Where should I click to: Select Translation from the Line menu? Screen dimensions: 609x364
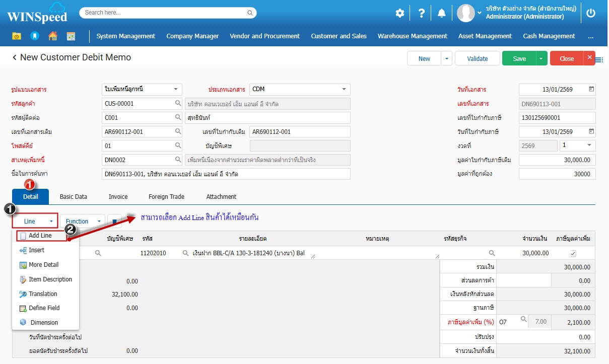(x=43, y=294)
